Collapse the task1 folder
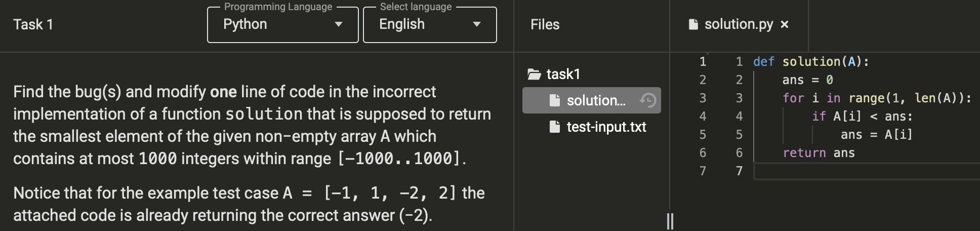 tap(563, 74)
